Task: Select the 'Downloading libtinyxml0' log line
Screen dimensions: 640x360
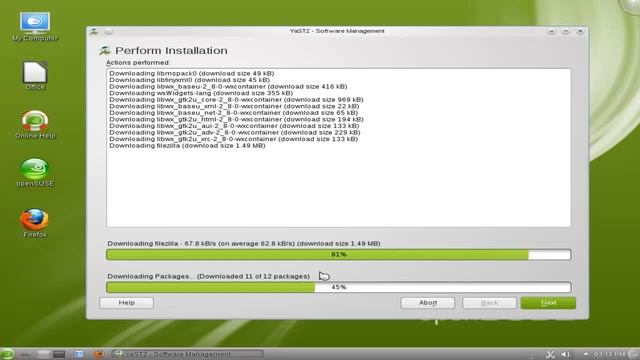Action: pyautogui.click(x=189, y=80)
